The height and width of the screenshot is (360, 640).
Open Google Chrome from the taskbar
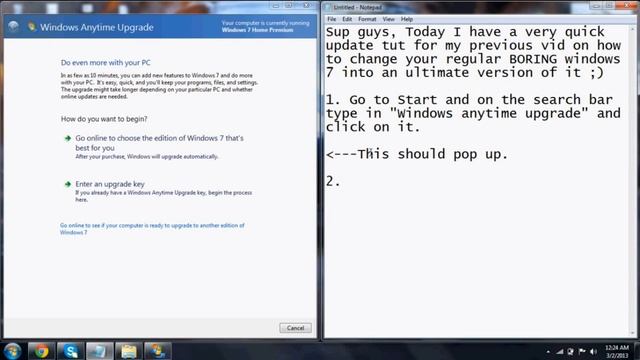coord(41,351)
